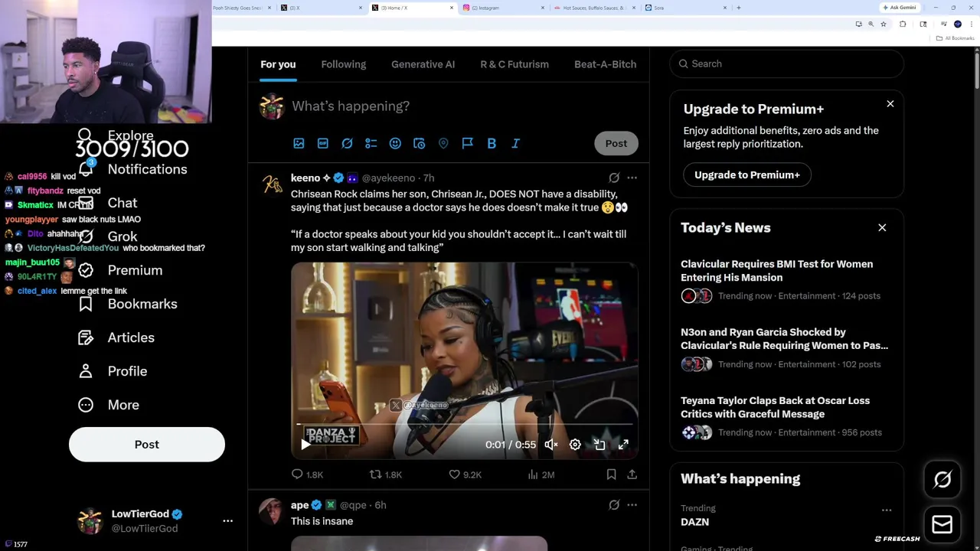Click the large sidebar Post button
This screenshot has height=551, width=980.
pos(147,445)
